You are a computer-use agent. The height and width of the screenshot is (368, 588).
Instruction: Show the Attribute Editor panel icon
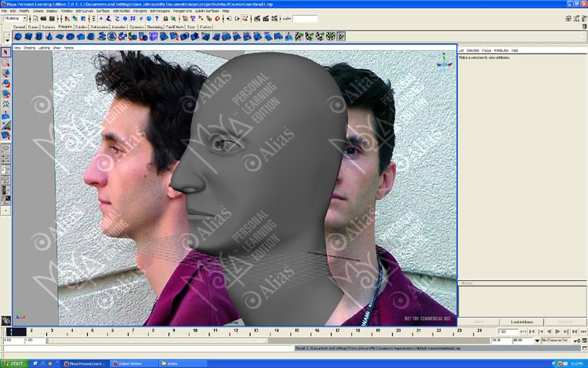(x=568, y=18)
